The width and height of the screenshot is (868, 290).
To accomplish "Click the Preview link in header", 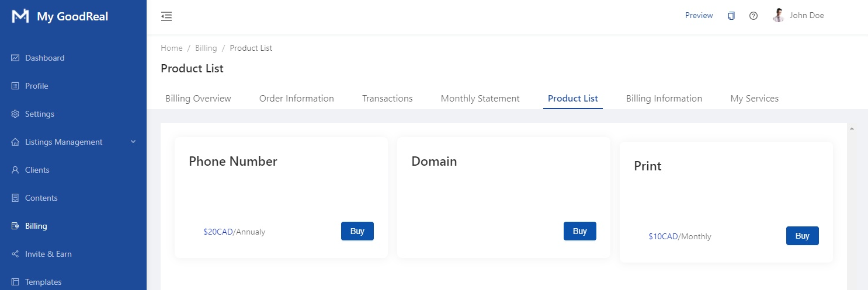I will click(699, 16).
